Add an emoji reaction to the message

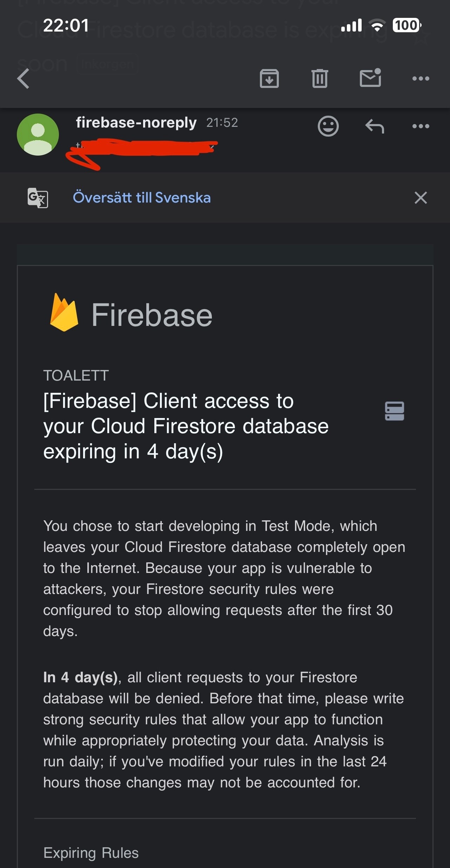click(328, 126)
